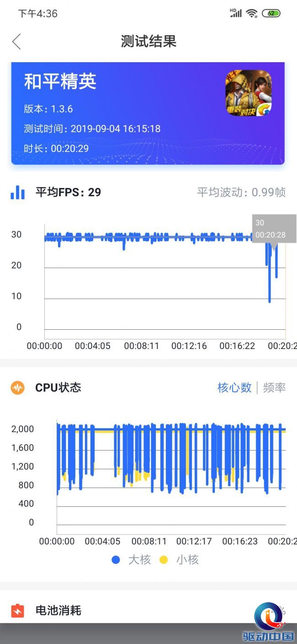Tap the 测试结果 page title
This screenshot has width=297, height=644.
148,42
